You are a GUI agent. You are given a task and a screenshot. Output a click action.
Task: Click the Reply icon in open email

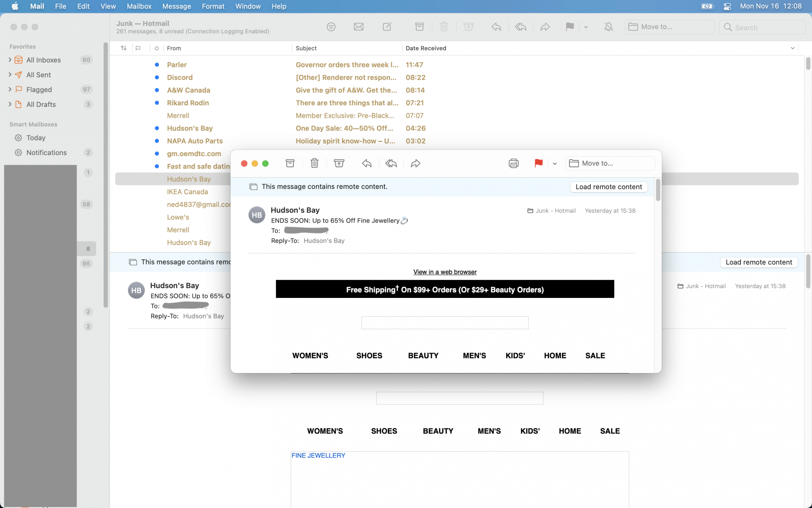(366, 163)
